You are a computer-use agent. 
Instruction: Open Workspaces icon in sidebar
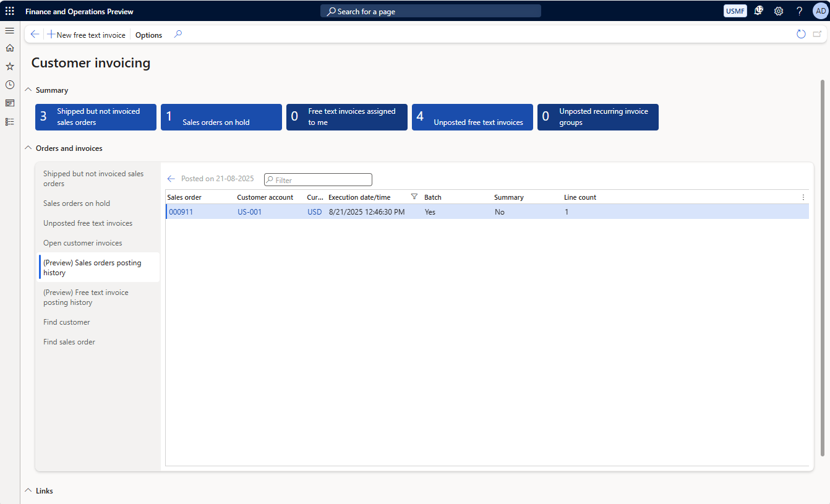coord(10,103)
